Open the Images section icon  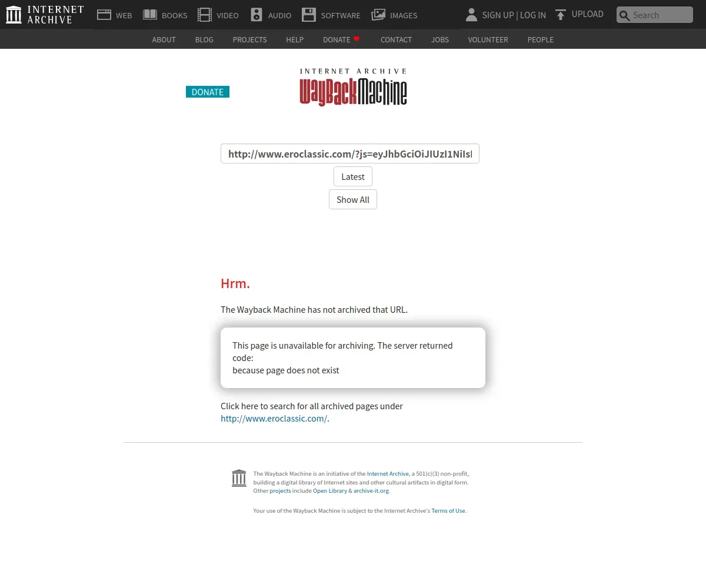pos(378,15)
